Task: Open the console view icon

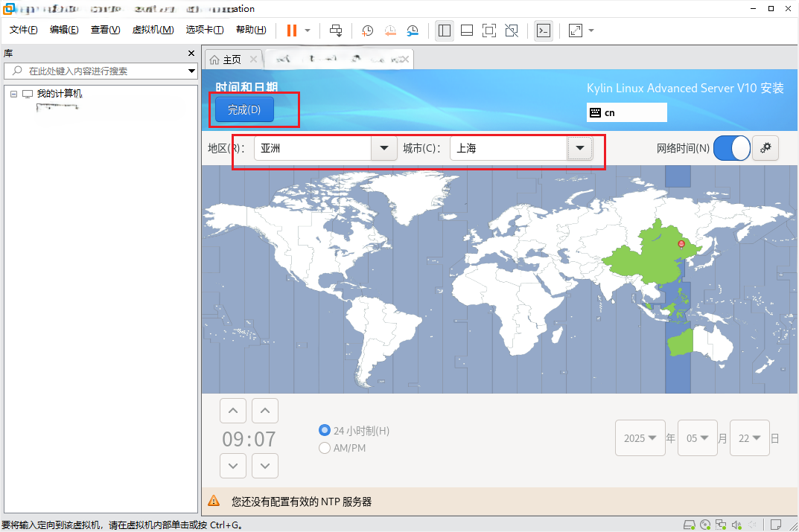Action: 544,31
